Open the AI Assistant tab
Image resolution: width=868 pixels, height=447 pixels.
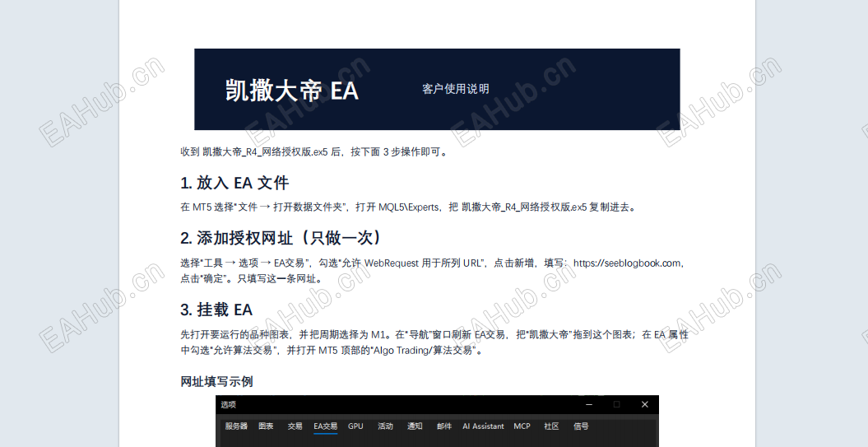click(x=483, y=426)
